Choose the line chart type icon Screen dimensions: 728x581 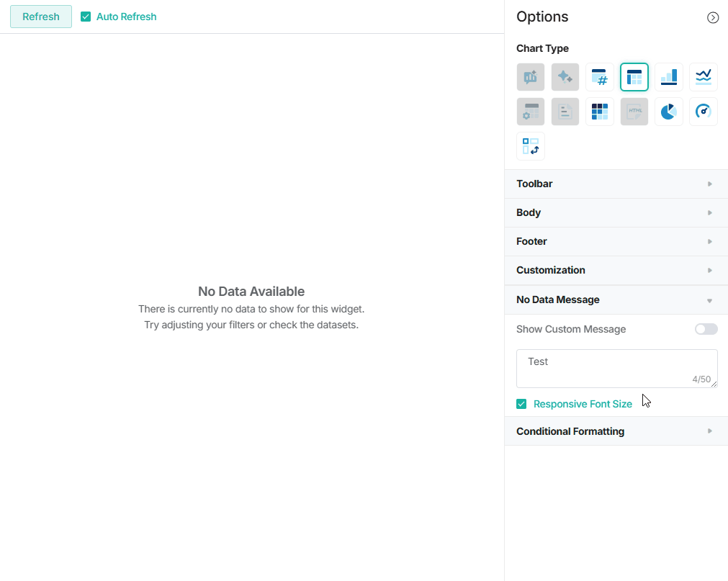click(703, 77)
